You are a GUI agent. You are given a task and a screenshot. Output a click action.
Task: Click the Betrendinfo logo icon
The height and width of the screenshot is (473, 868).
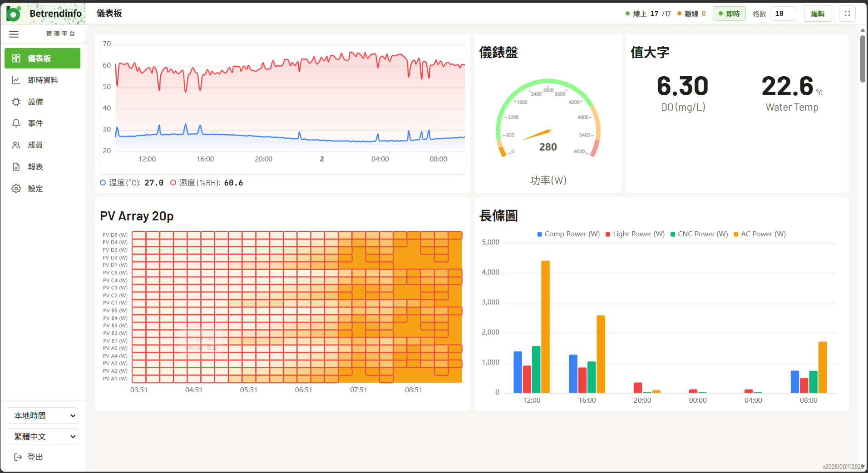pyautogui.click(x=13, y=14)
